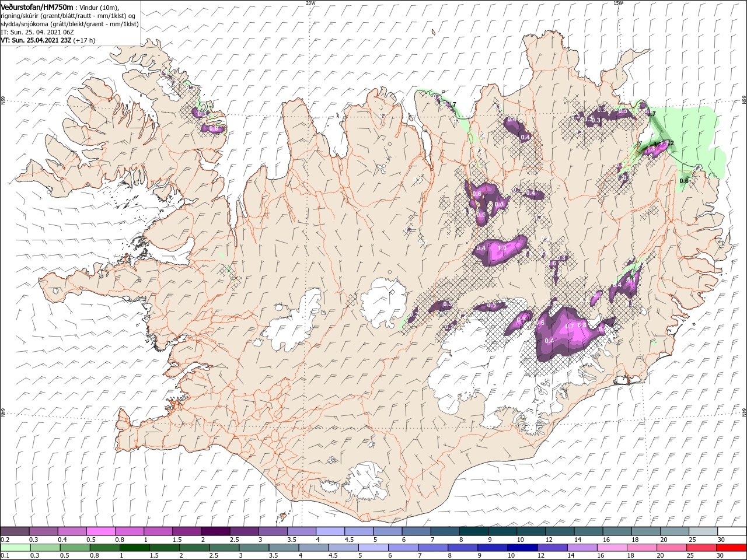Select the bright red rain swatch labeled 30
Image resolution: width=747 pixels, height=560 pixels.
[x=731, y=548]
